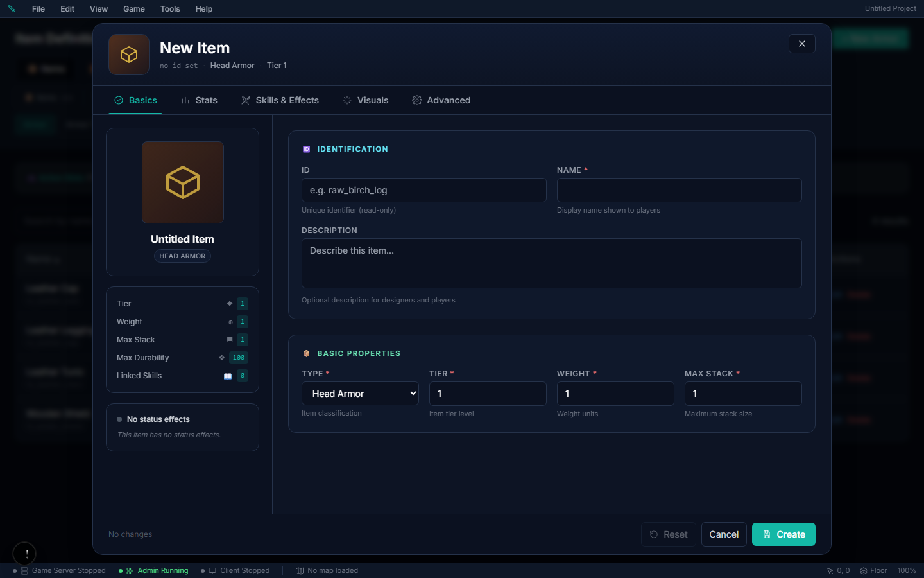Click the Admin grid icon in status bar
Image resolution: width=924 pixels, height=578 pixels.
click(x=130, y=570)
